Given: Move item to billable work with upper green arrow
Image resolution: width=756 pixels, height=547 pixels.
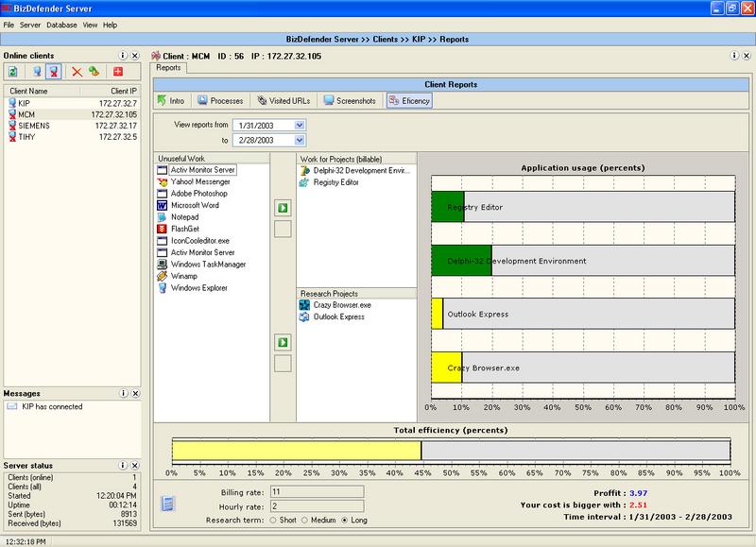Looking at the screenshot, I should (283, 208).
